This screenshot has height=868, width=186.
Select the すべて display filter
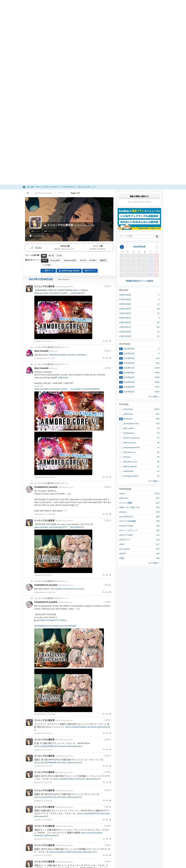pos(45,260)
